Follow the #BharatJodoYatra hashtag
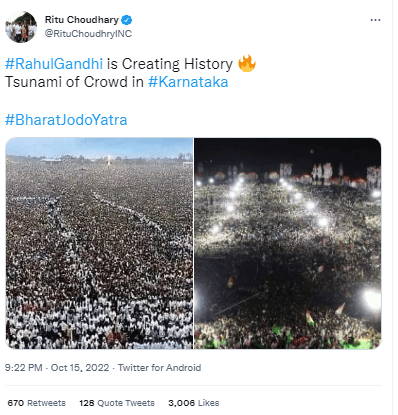Screen dimensions: 398x415 (x=66, y=120)
